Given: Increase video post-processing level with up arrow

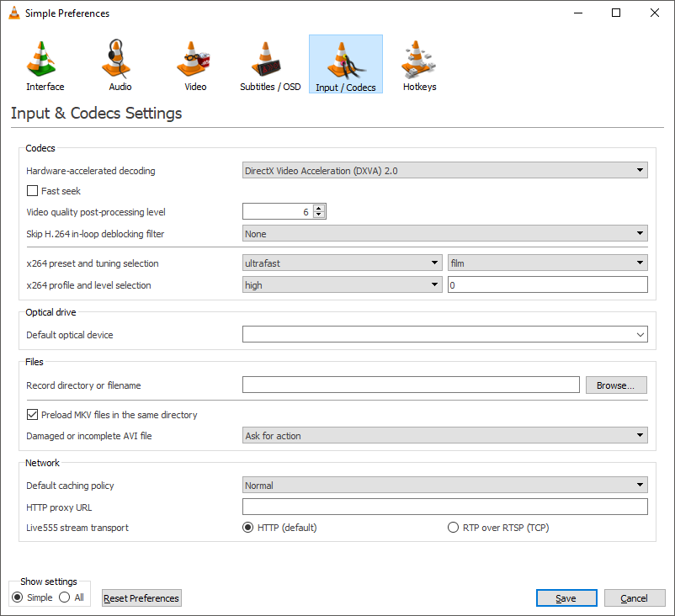Looking at the screenshot, I should point(319,208).
